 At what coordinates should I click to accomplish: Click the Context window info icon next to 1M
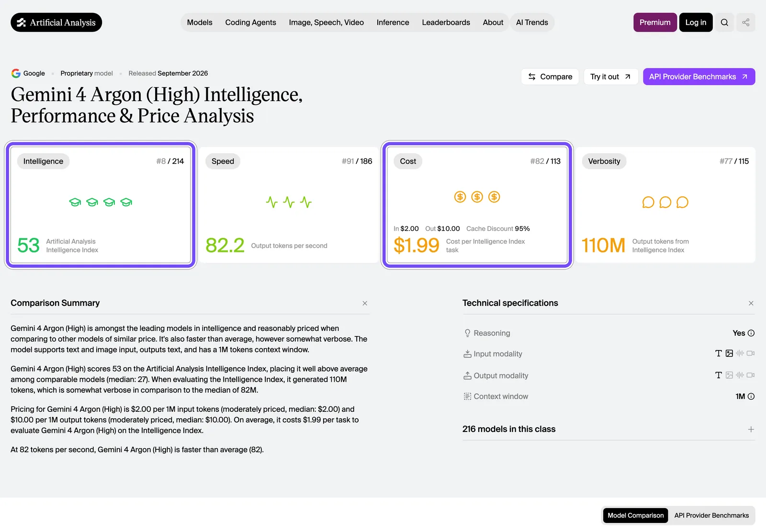pyautogui.click(x=751, y=396)
